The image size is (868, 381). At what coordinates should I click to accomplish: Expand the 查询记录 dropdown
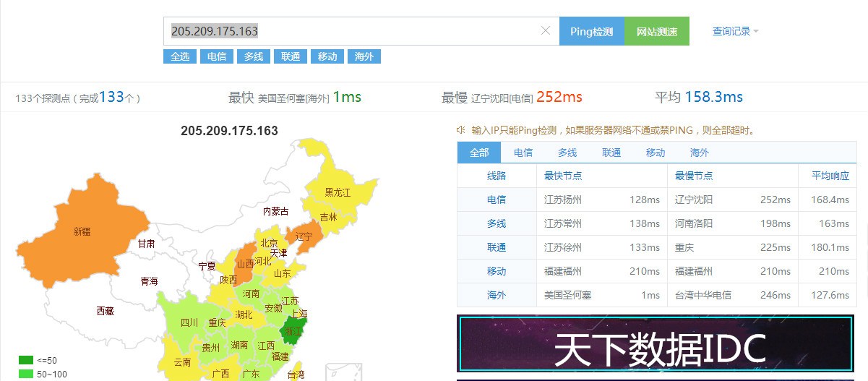click(735, 31)
